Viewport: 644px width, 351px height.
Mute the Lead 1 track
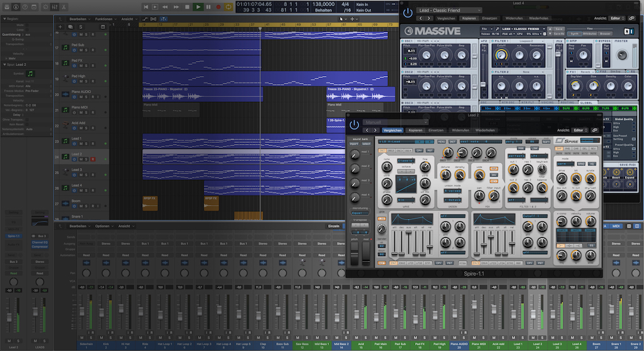pos(81,144)
